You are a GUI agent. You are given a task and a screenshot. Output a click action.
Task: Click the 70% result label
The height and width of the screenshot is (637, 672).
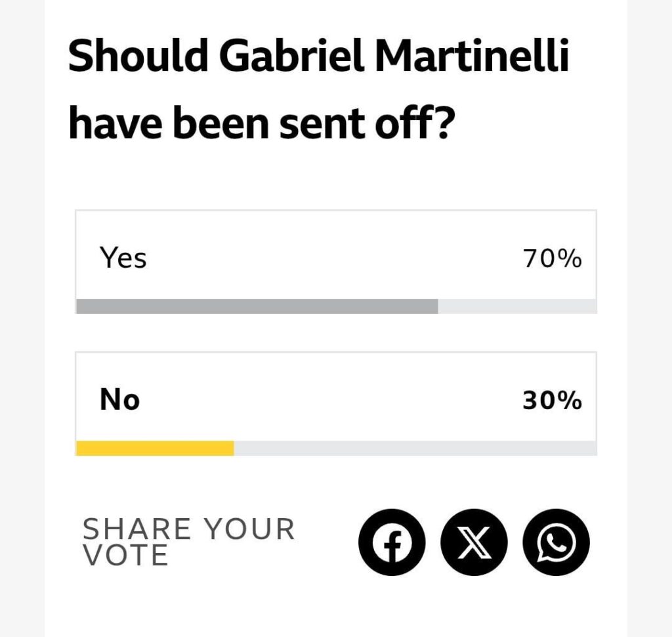551,258
